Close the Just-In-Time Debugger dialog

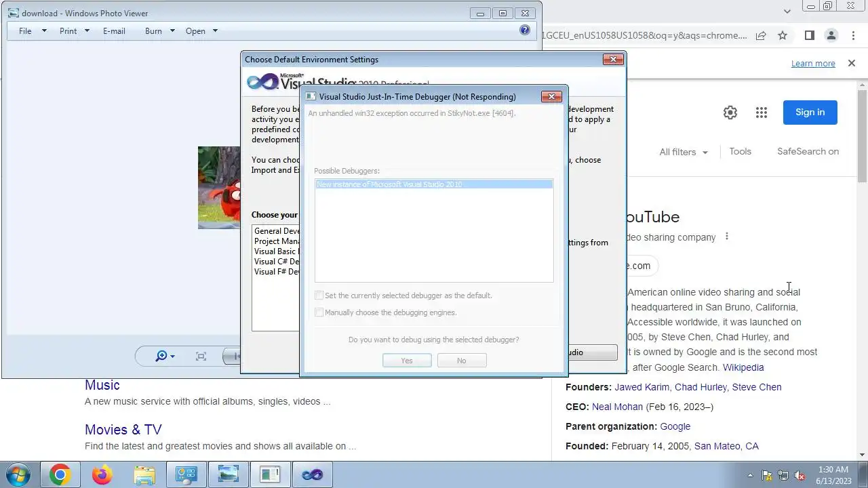pos(551,97)
